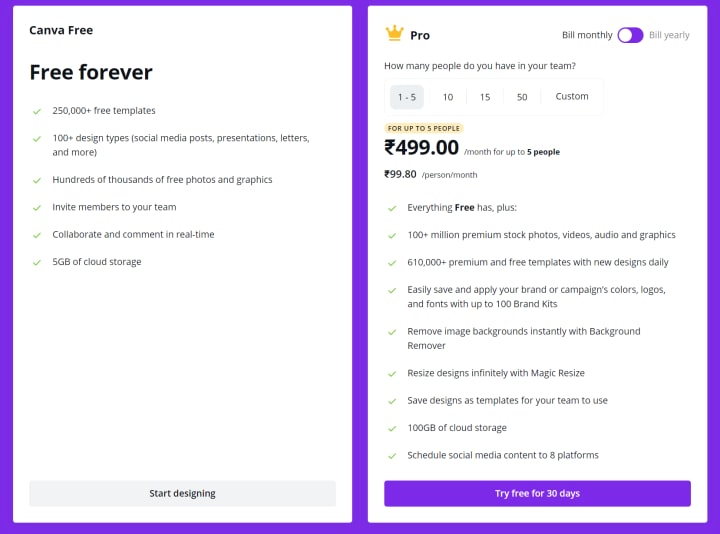Click checkmark next to 5GB cloud storage
Screen dimensions: 720x534
pyautogui.click(x=37, y=262)
